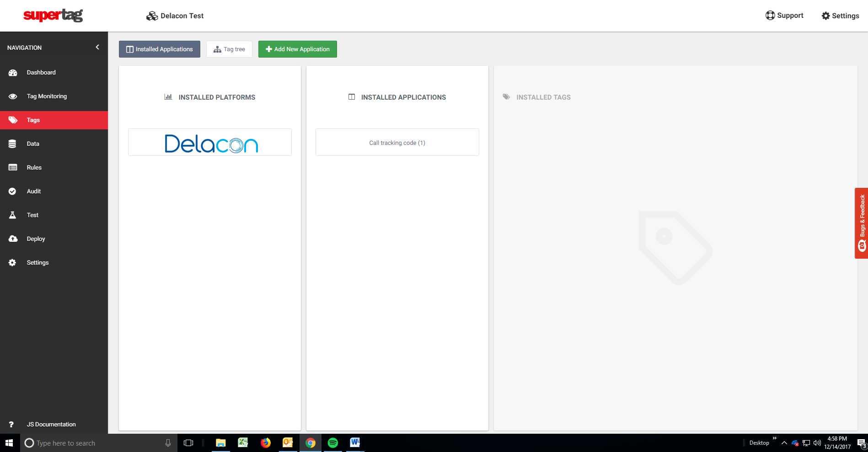
Task: Switch to Installed Applications view
Action: (160, 49)
